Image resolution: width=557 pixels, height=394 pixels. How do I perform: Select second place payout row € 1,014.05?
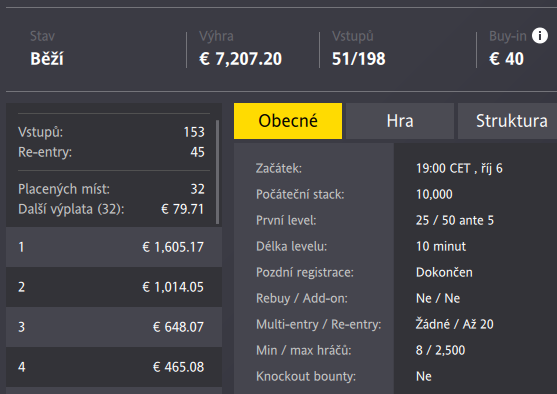(114, 287)
